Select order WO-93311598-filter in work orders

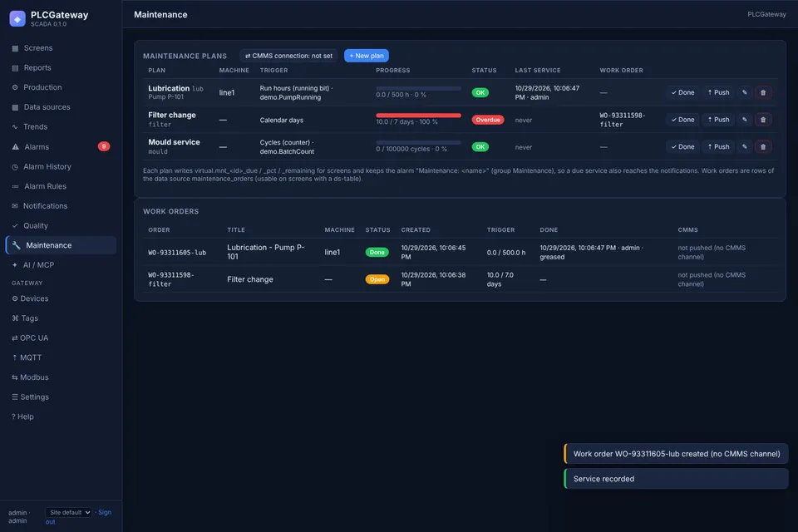point(171,279)
